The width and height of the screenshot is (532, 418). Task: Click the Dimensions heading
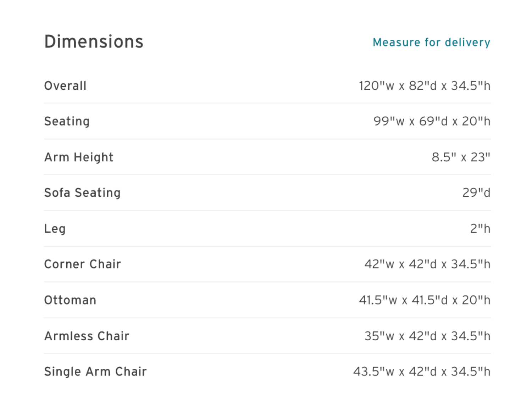pyautogui.click(x=94, y=41)
